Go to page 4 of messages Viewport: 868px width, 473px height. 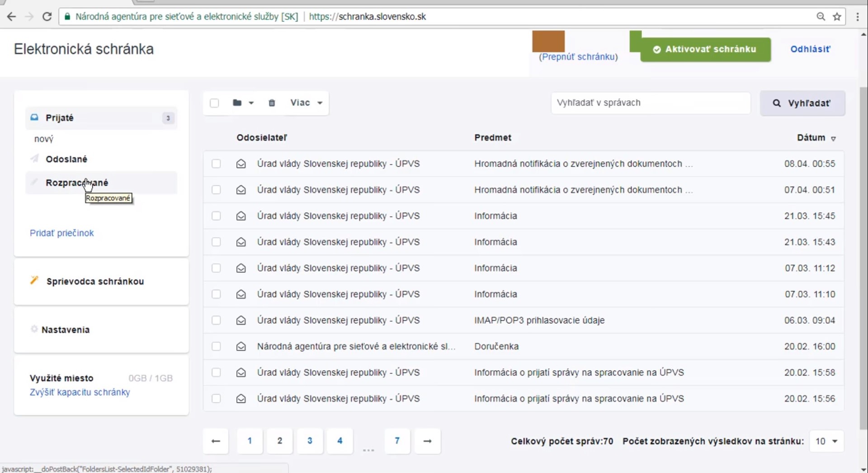tap(340, 441)
